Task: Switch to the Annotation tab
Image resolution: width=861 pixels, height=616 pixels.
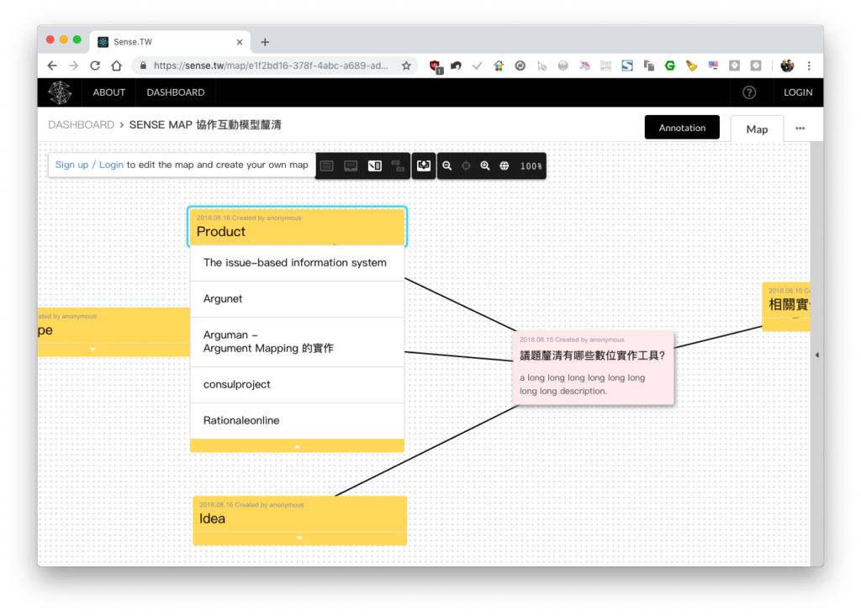Action: pyautogui.click(x=682, y=128)
